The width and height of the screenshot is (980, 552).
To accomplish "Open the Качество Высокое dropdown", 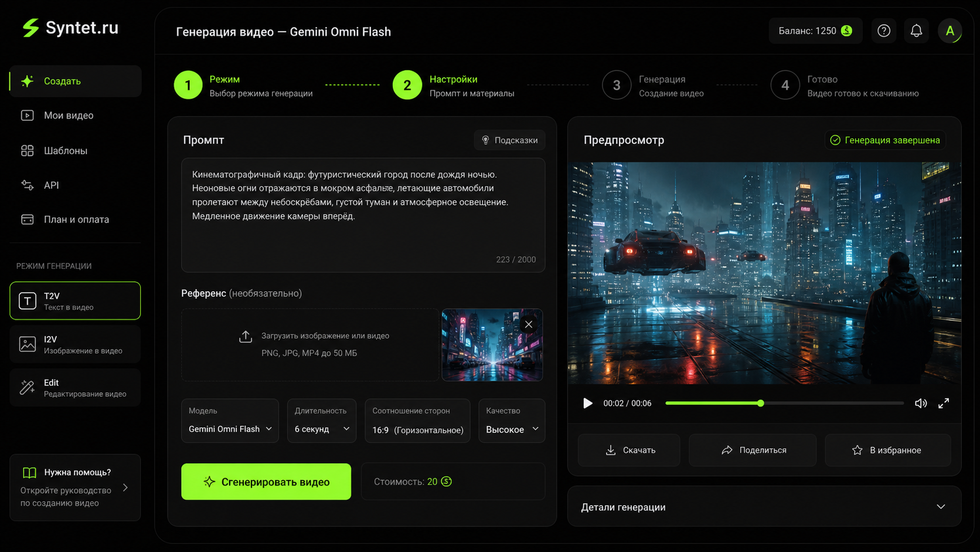I will click(x=512, y=421).
